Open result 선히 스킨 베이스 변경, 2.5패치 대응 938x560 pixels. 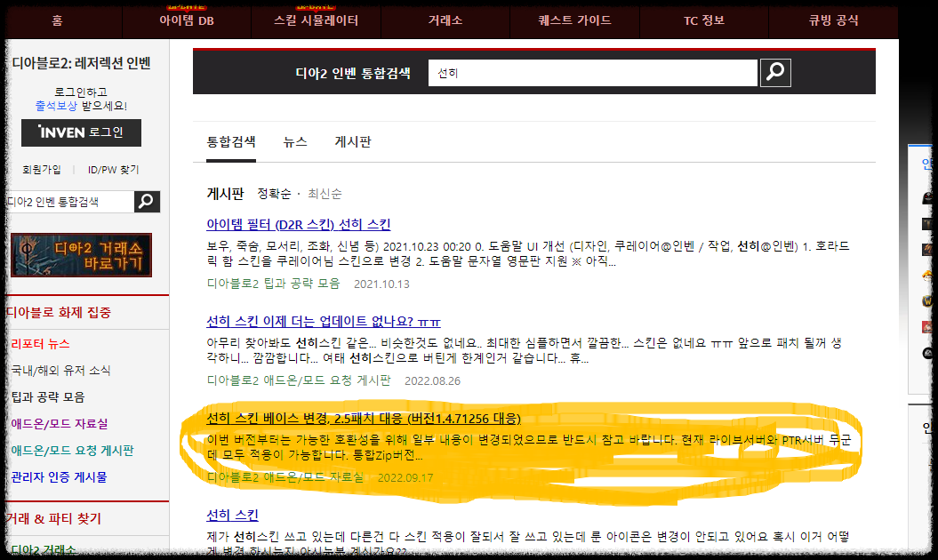click(x=364, y=418)
